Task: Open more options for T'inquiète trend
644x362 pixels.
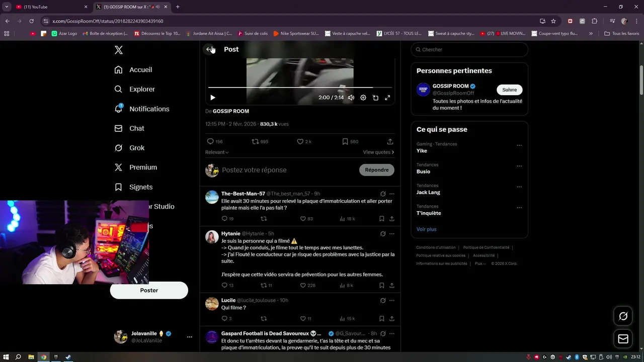Action: coord(519,208)
